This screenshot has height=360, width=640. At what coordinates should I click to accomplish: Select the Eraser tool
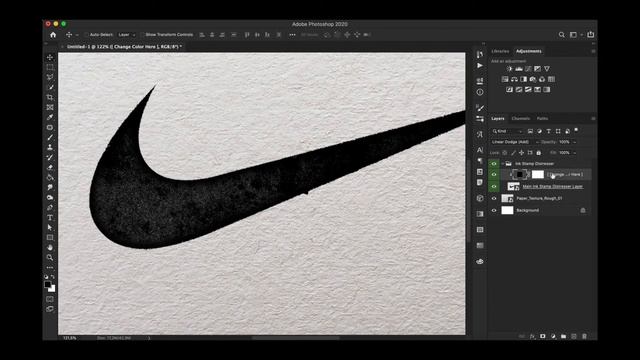(50, 167)
